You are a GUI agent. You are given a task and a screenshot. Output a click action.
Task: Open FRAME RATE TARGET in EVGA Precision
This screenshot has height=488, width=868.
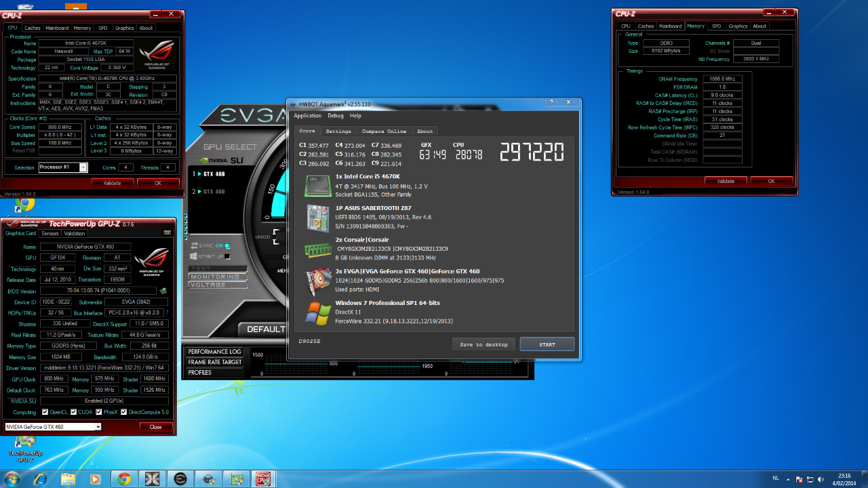214,362
